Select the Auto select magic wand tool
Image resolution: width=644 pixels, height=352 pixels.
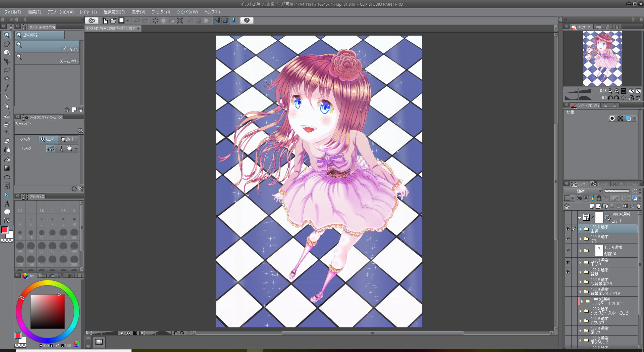click(x=7, y=79)
